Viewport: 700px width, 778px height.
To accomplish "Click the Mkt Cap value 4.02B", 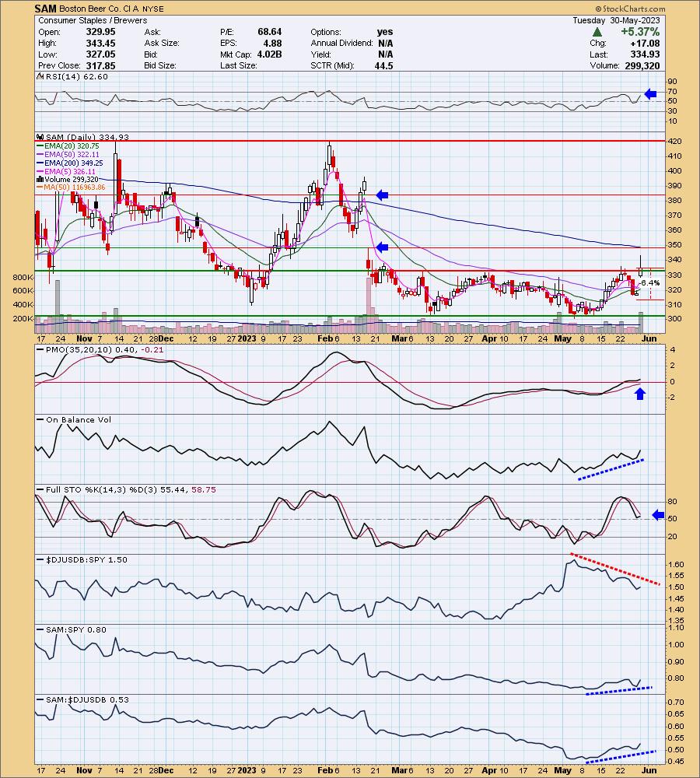I will click(269, 54).
